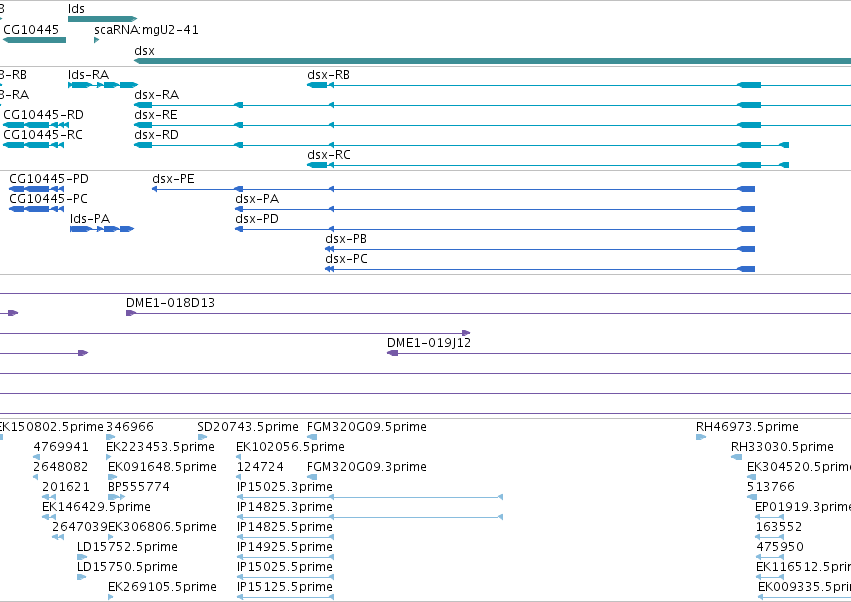Click EST 346966 label
Screen dimensions: 851x602
130,427
